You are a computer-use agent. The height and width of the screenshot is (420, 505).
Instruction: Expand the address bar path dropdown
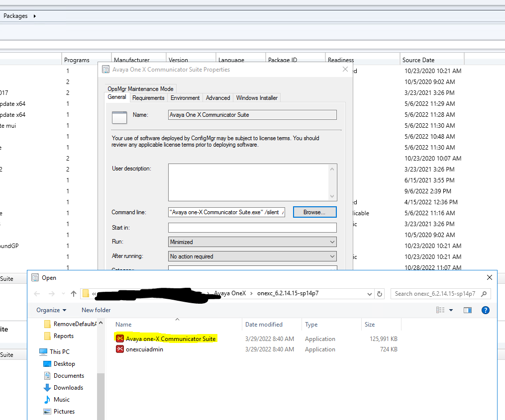tap(370, 294)
